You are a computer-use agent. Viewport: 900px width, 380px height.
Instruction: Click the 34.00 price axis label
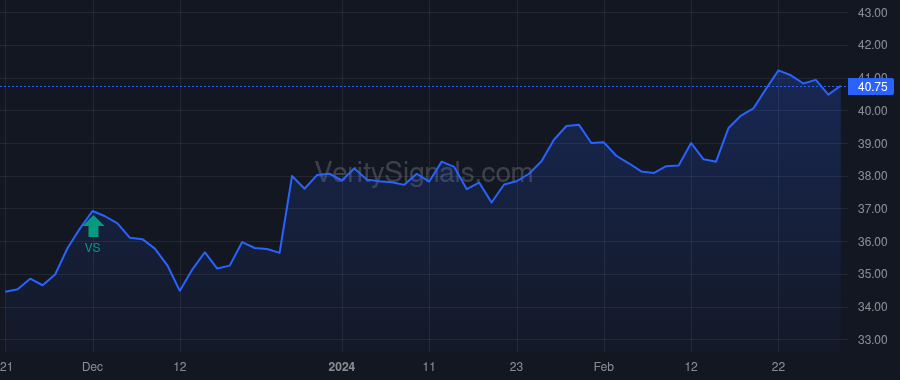click(872, 307)
